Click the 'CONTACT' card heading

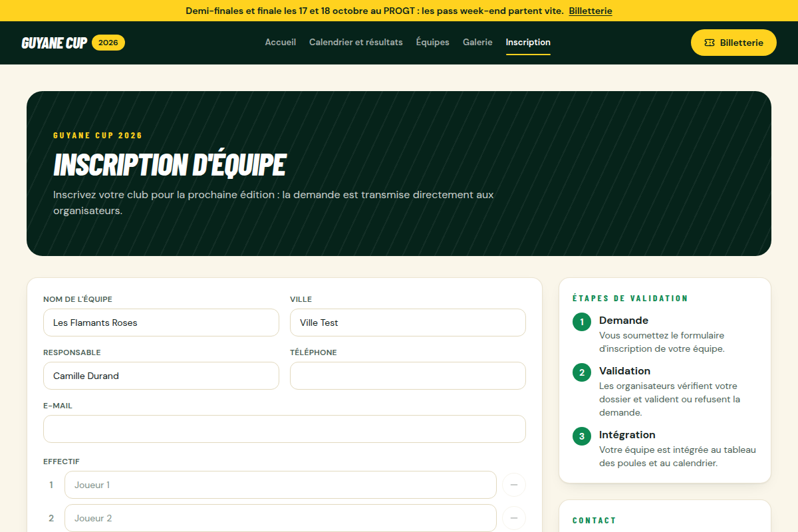(x=595, y=521)
